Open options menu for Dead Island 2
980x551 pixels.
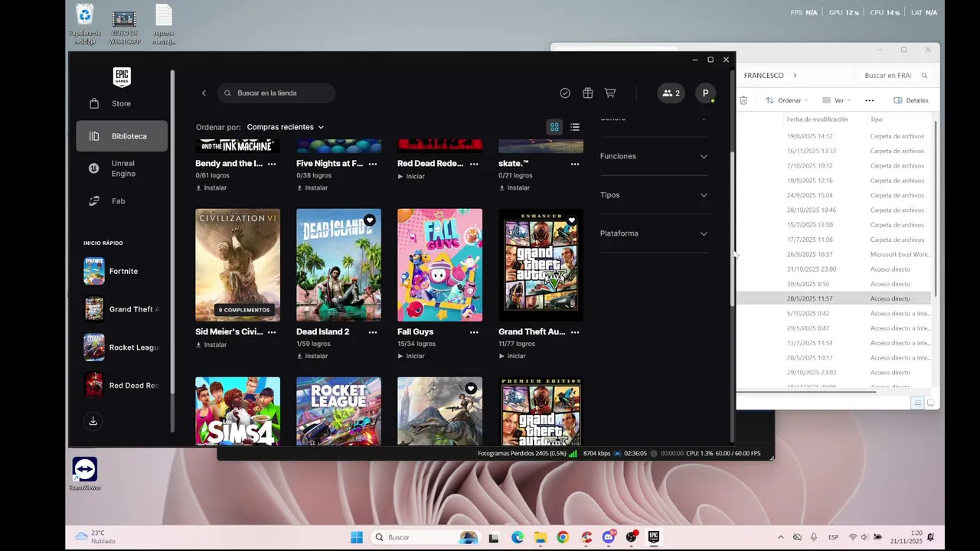click(373, 332)
